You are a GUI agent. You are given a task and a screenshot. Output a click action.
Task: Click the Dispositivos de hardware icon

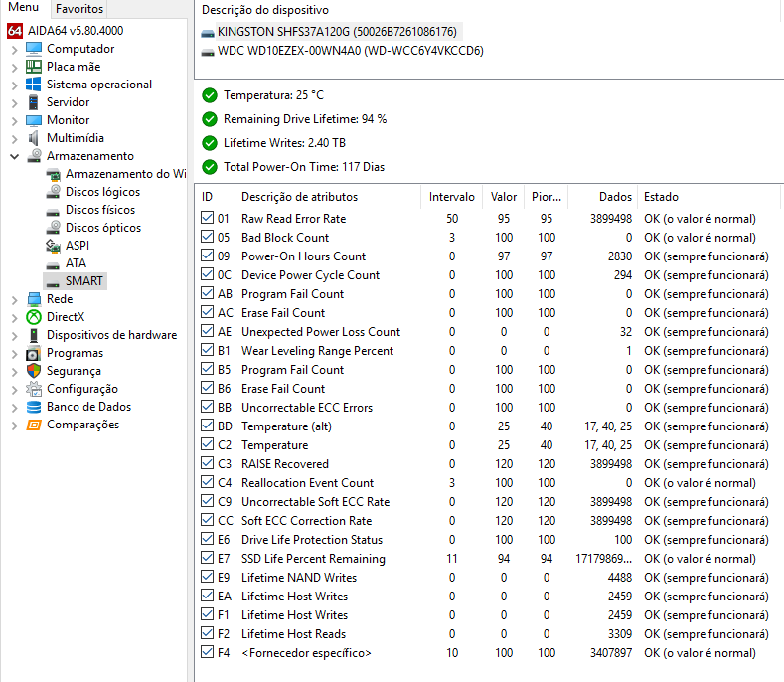coord(34,335)
